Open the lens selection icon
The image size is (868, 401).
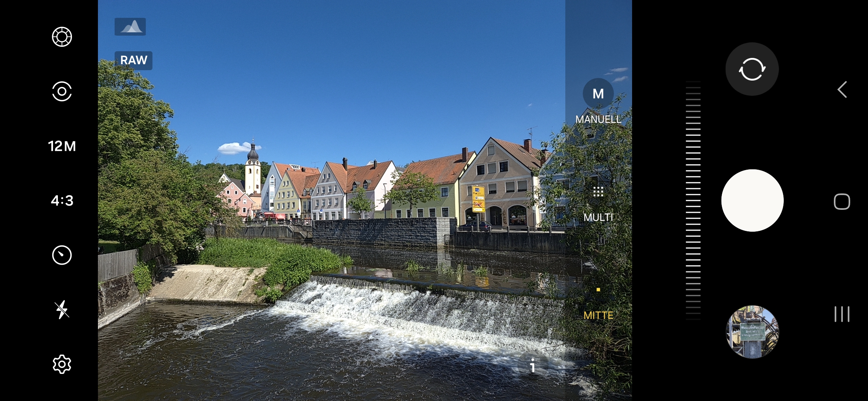62,37
